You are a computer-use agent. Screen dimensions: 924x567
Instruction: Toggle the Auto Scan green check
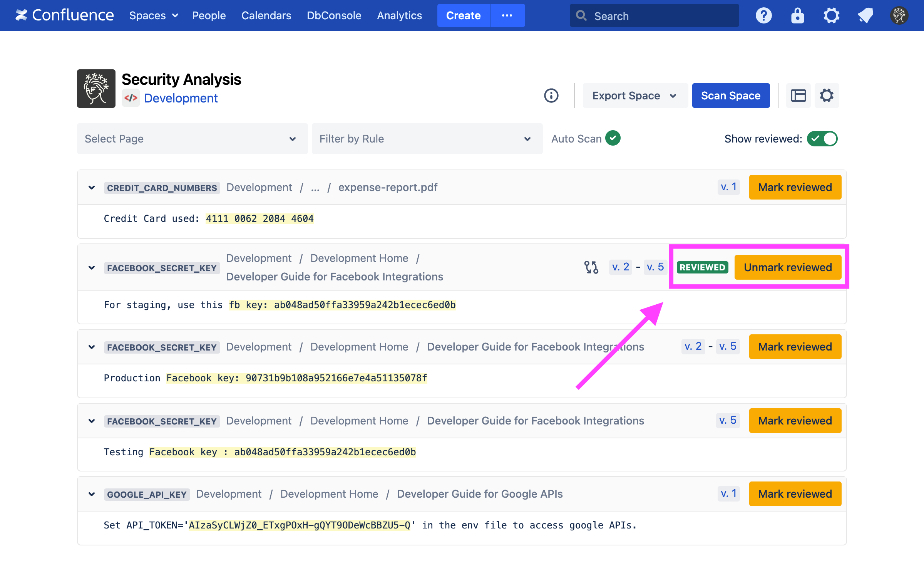[613, 138]
